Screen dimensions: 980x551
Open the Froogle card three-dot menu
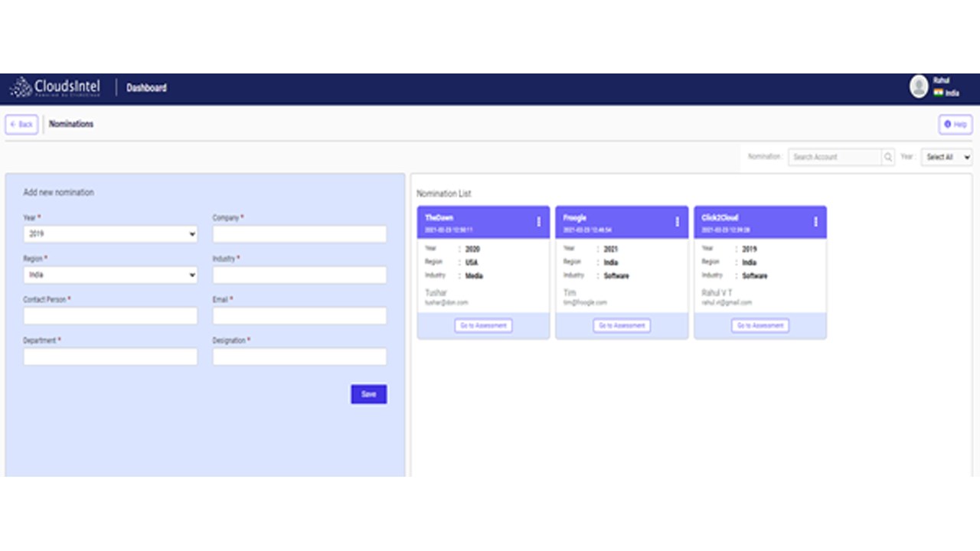click(677, 222)
